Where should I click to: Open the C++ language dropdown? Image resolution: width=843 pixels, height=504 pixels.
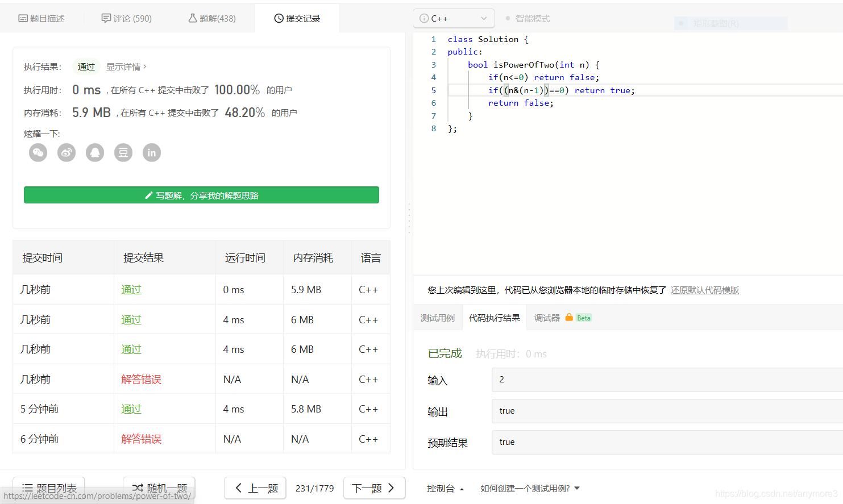click(x=454, y=18)
